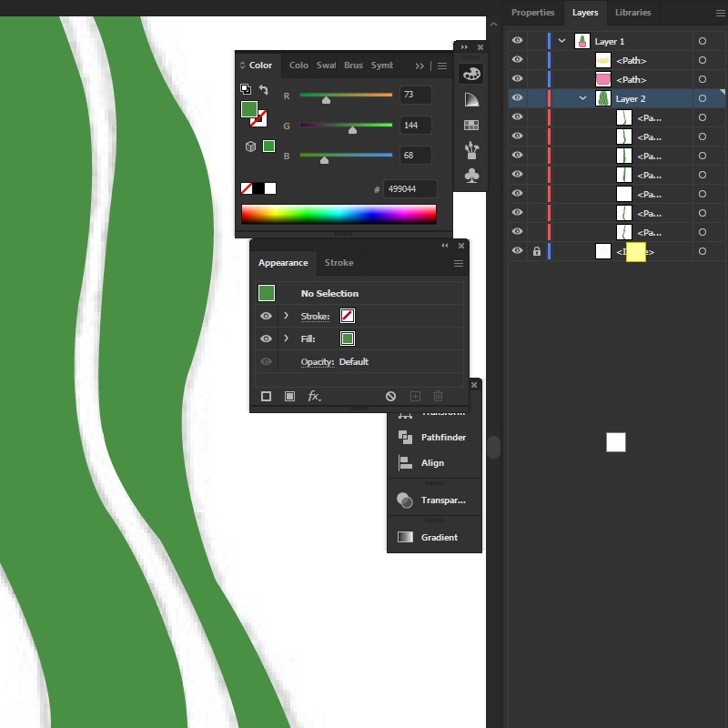Screen dimensions: 728x728
Task: Switch to the Symbols tab in Color group
Action: pos(381,66)
